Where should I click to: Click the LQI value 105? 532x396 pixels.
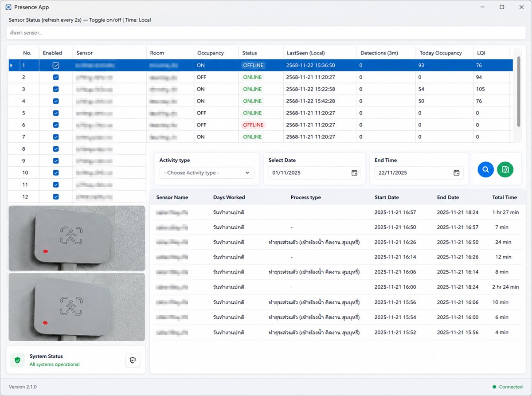click(481, 89)
